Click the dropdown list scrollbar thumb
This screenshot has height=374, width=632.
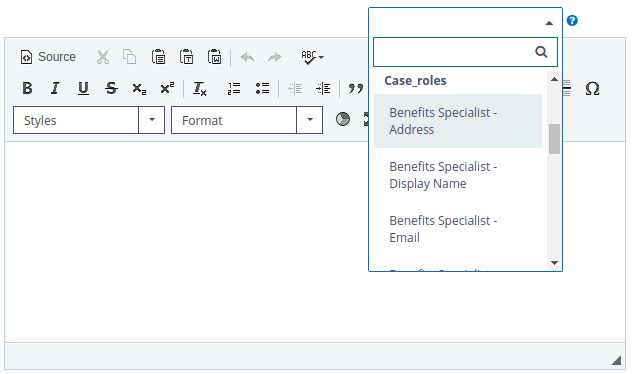pyautogui.click(x=555, y=139)
